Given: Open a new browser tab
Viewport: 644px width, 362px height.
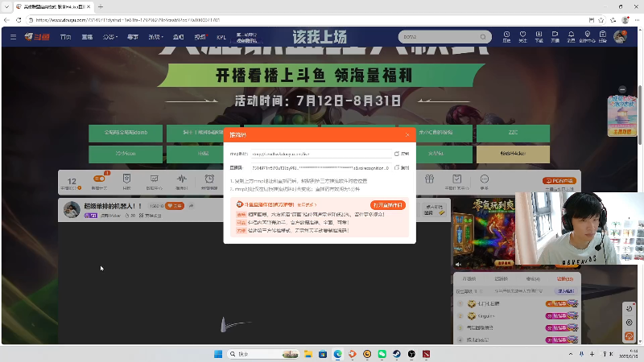Looking at the screenshot, I should click(101, 6).
